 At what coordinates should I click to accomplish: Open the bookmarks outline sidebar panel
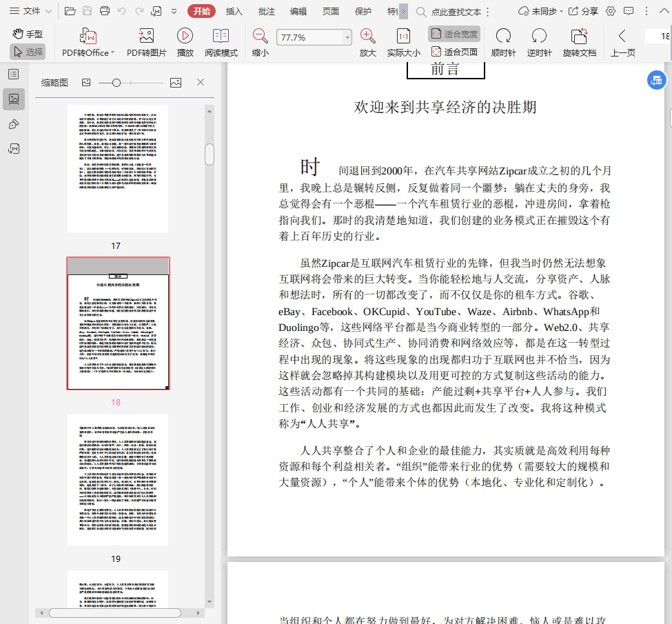pyautogui.click(x=13, y=74)
